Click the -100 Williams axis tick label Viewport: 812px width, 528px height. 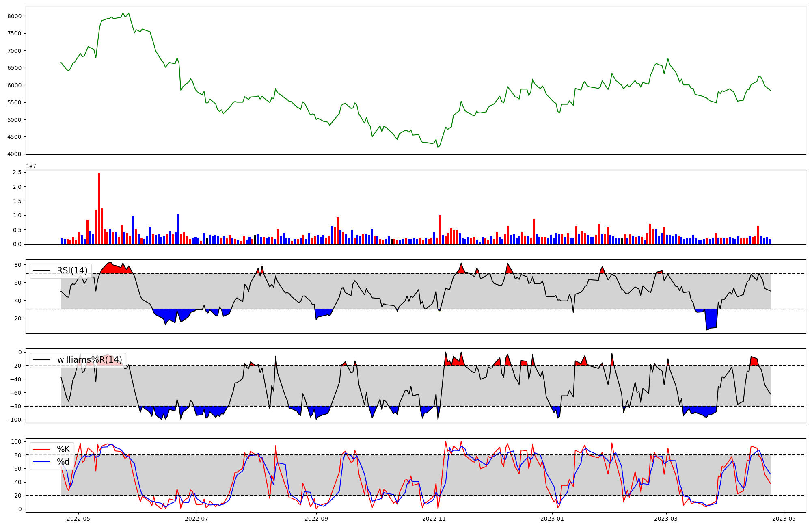coord(15,420)
